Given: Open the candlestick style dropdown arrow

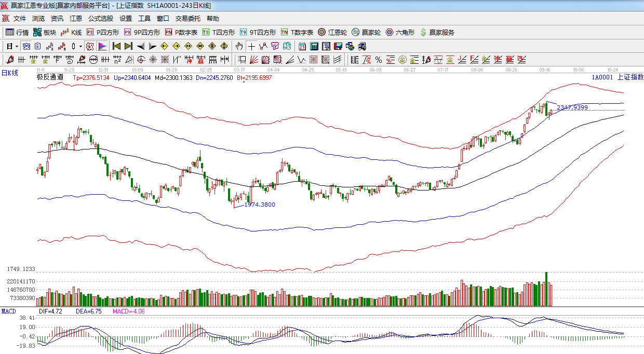Looking at the screenshot, I should point(81,46).
